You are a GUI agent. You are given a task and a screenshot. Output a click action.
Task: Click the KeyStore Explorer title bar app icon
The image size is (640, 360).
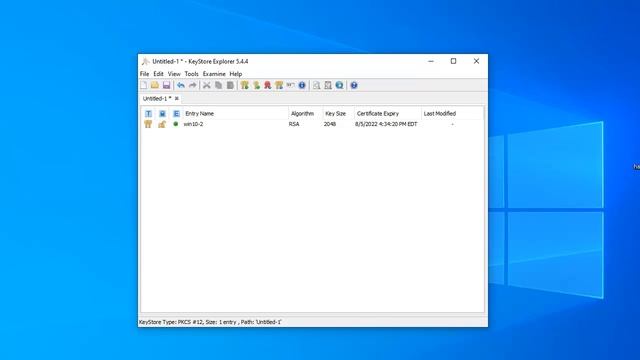pyautogui.click(x=145, y=61)
